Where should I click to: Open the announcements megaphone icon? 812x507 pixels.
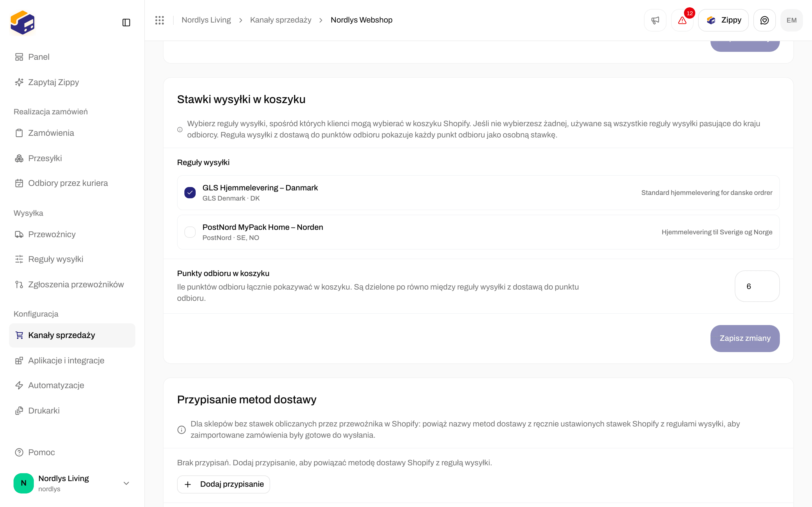point(655,20)
